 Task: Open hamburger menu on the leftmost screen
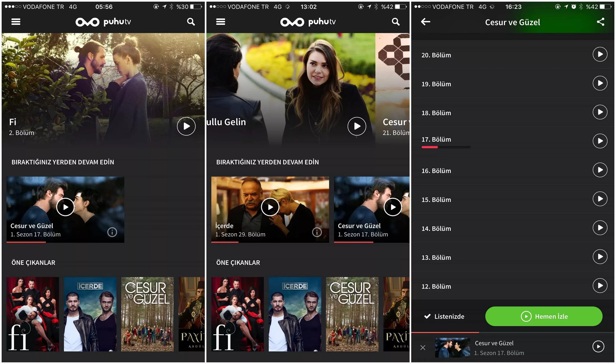16,22
